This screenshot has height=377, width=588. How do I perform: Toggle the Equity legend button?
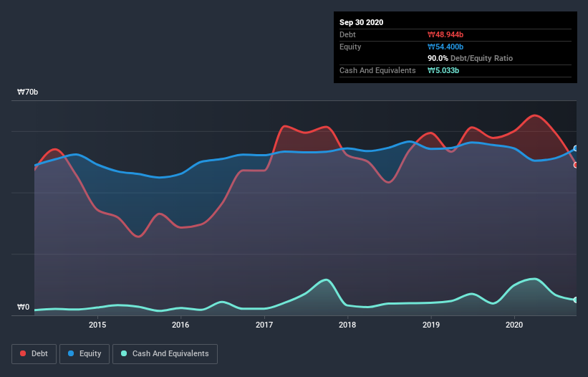point(85,354)
